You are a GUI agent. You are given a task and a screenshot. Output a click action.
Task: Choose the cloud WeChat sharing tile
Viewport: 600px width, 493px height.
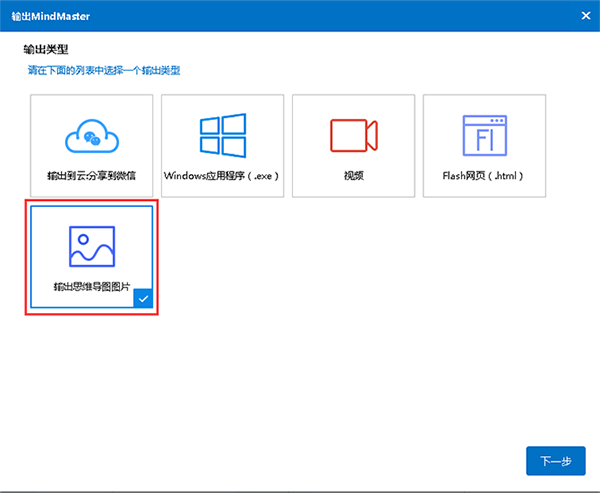tap(92, 145)
